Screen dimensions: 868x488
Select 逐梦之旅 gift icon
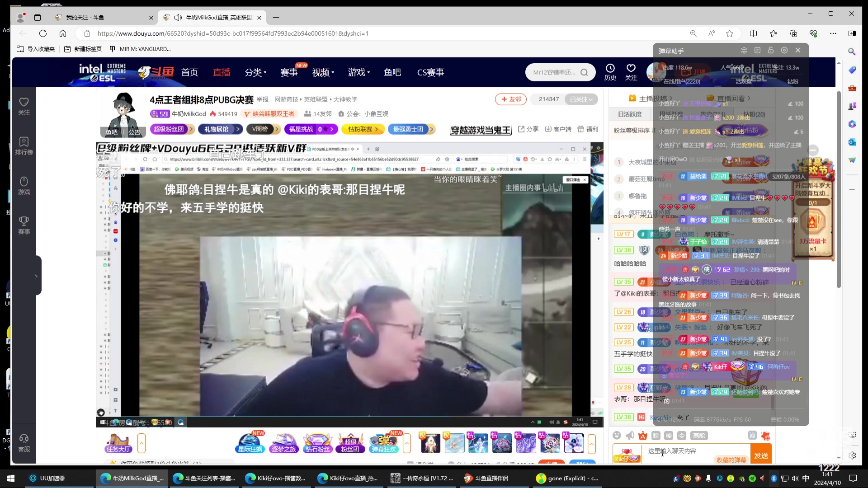tap(284, 443)
